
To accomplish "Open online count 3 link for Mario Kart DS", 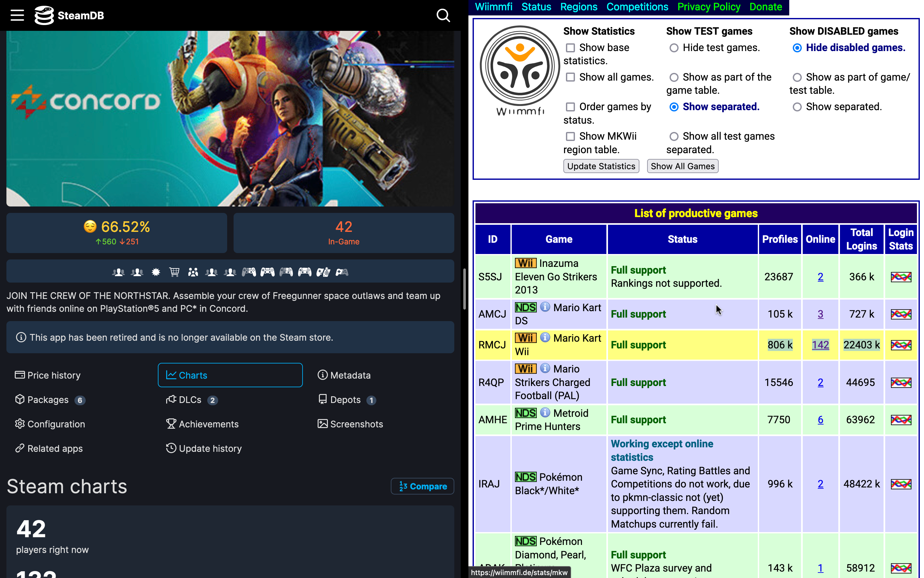I will 820,314.
